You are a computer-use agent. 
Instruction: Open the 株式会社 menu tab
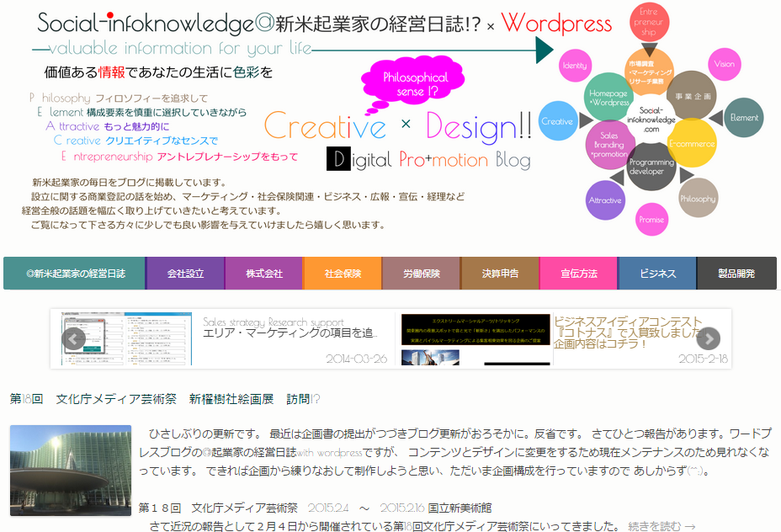click(263, 273)
